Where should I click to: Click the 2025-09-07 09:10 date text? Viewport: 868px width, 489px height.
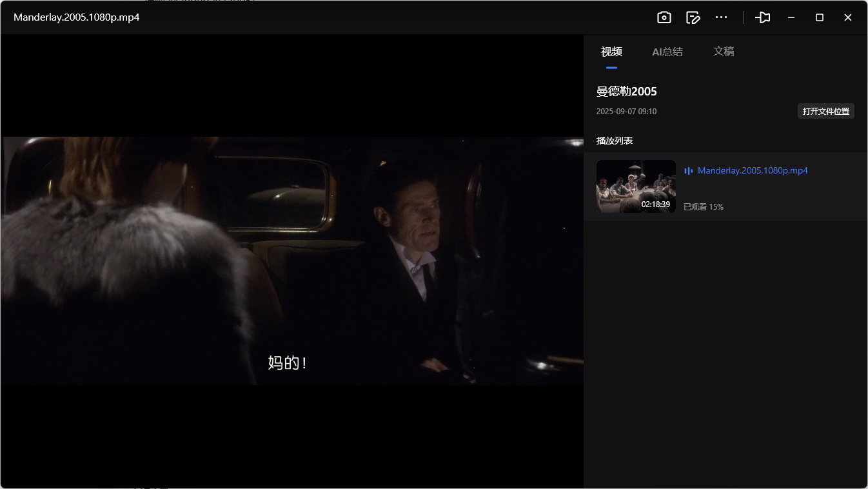click(x=627, y=112)
